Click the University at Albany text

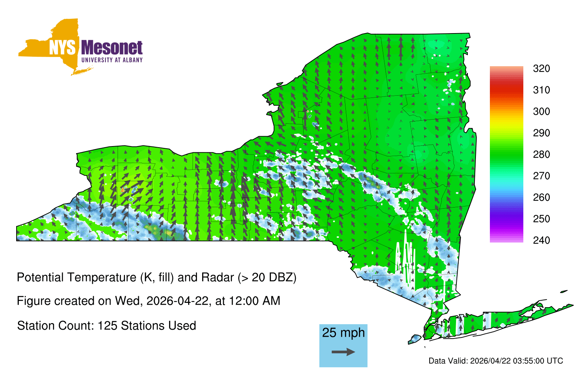pos(112,60)
